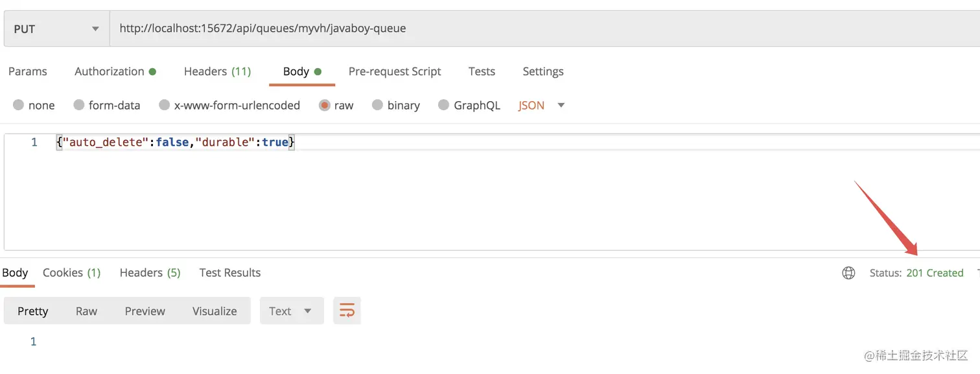Open the Headers (11) request tab
980x374 pixels.
217,71
